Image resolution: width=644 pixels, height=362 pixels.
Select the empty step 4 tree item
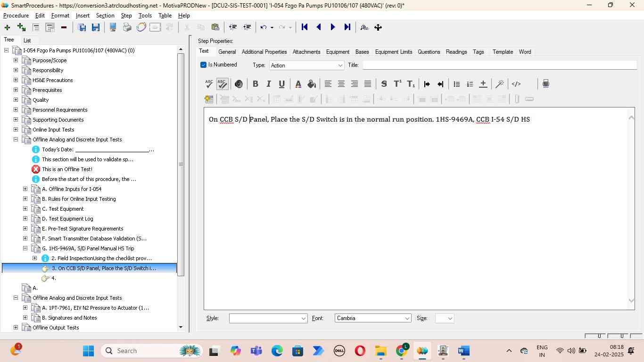53,278
